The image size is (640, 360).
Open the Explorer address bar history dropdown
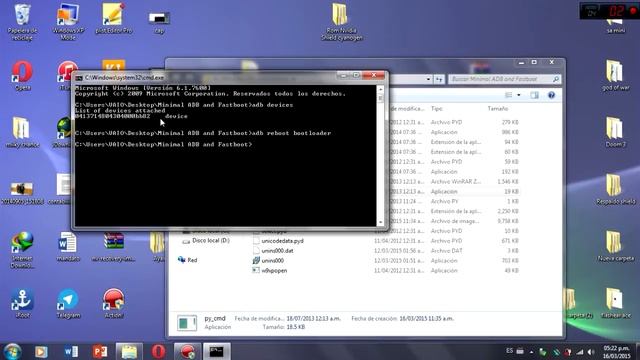(428, 79)
